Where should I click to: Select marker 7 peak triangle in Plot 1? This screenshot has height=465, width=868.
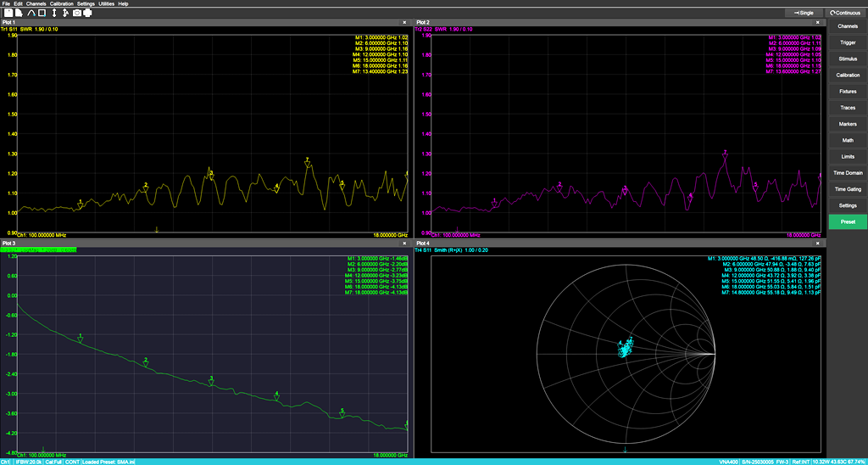point(307,162)
